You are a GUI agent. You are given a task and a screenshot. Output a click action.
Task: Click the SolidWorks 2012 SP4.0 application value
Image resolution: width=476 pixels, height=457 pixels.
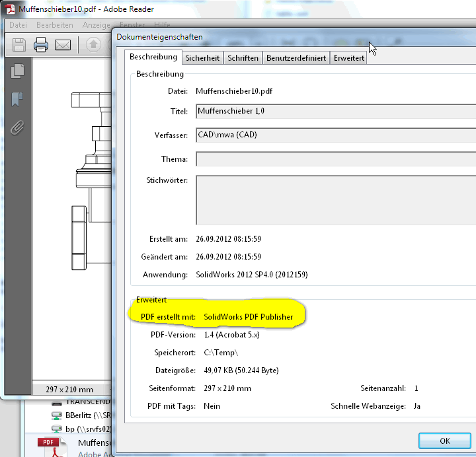tap(252, 275)
